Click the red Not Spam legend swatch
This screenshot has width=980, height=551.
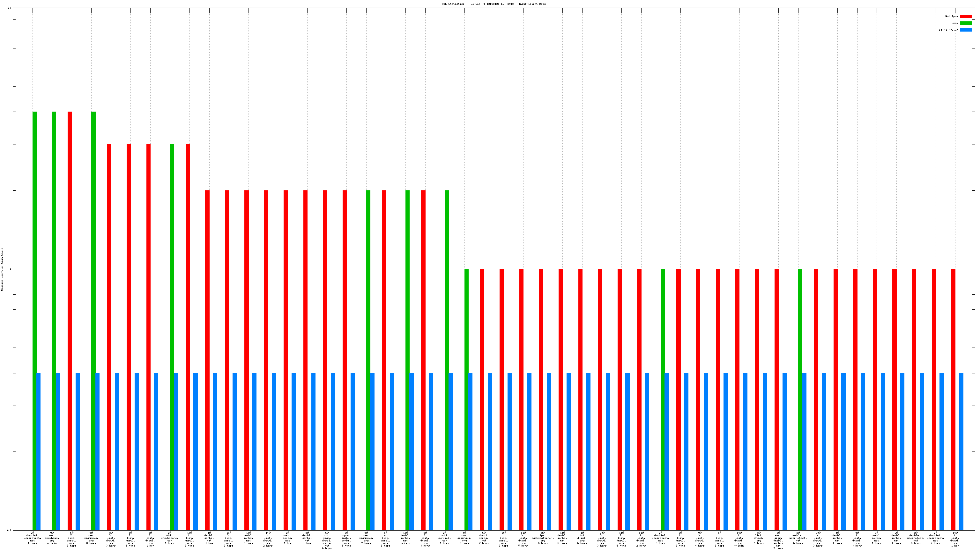(x=966, y=16)
